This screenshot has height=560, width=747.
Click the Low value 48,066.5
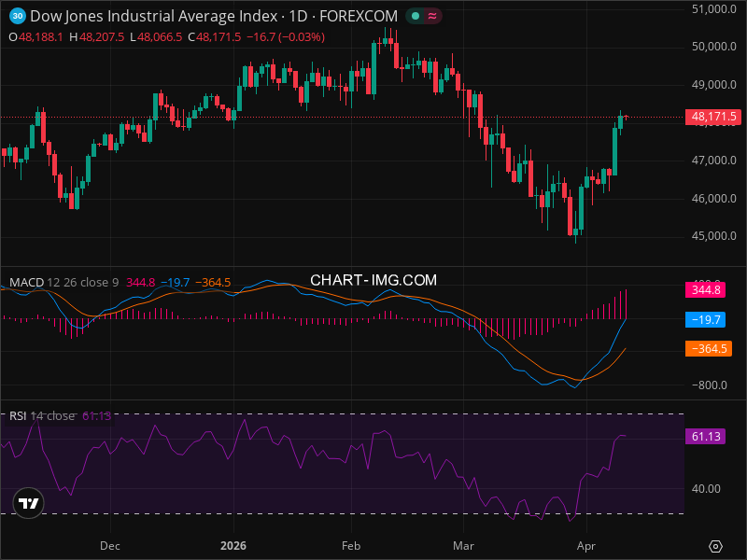tap(160, 37)
